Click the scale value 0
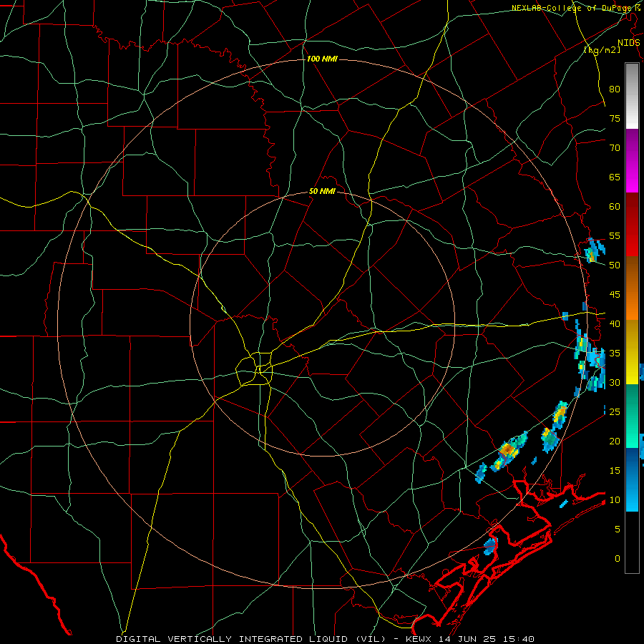 tap(618, 559)
